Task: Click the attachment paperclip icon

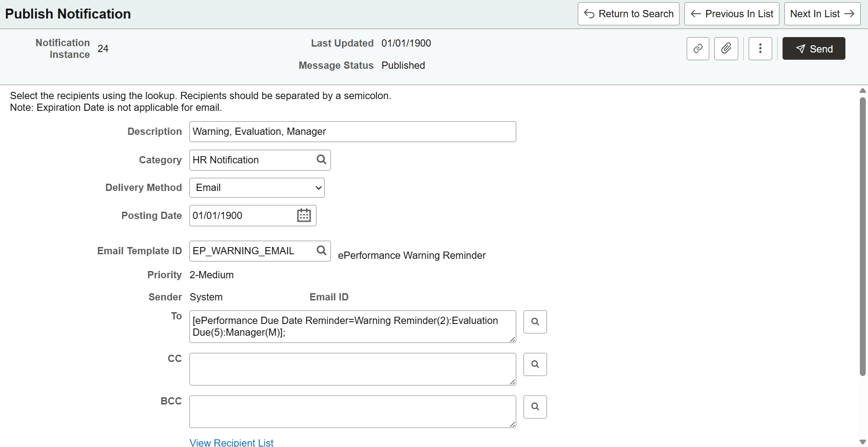Action: (x=726, y=48)
